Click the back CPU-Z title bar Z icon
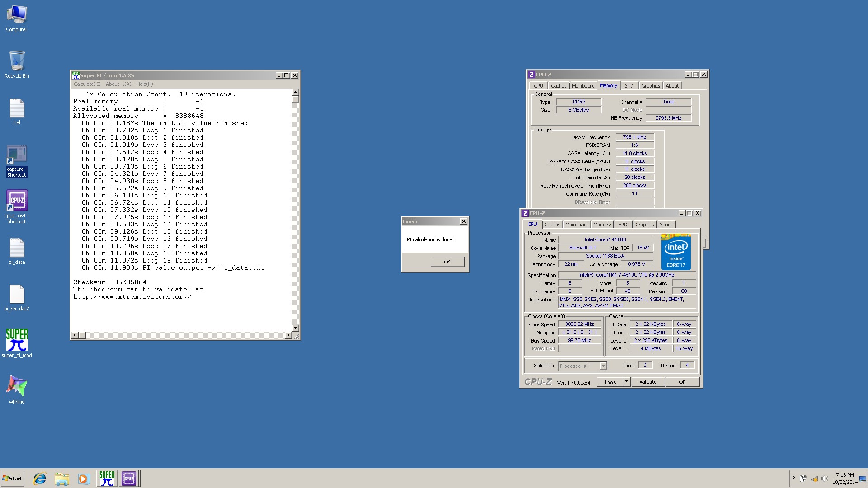Image resolution: width=868 pixels, height=488 pixels. (x=531, y=75)
